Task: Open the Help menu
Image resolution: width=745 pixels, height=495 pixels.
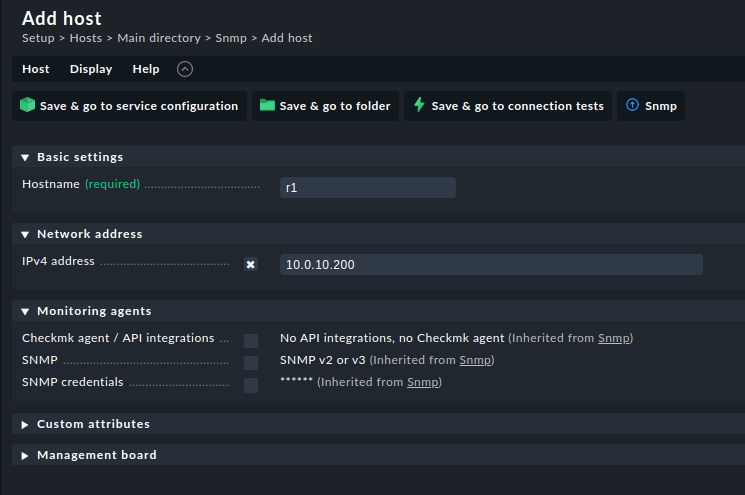Action: (x=146, y=69)
